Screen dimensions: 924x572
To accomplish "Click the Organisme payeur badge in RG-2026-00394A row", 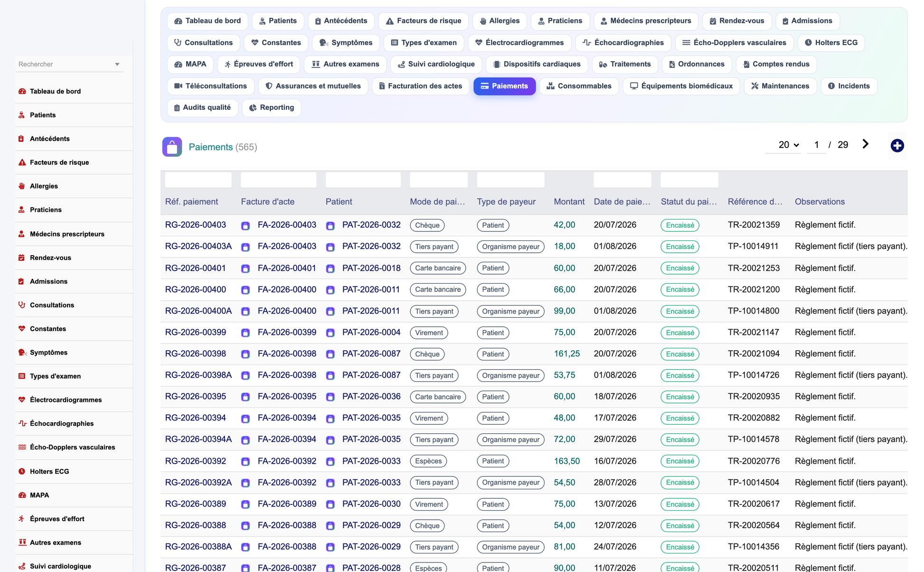I will coord(510,439).
